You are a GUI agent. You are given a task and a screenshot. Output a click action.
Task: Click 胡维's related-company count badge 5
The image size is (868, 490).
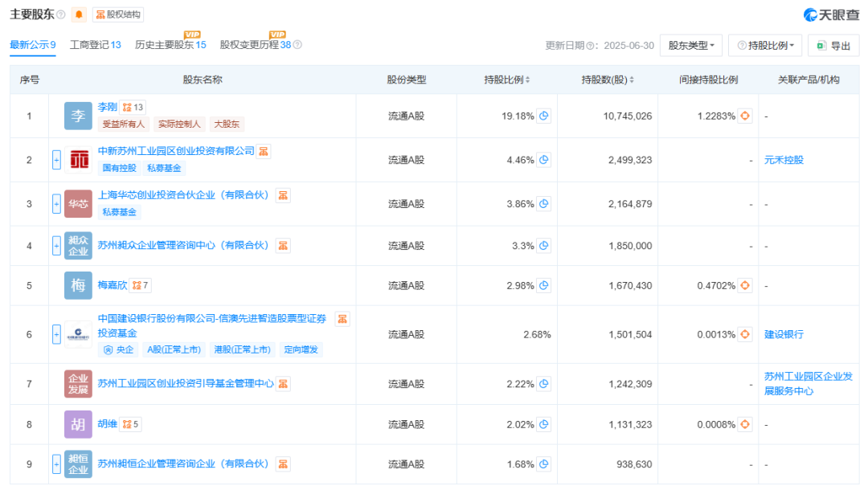(130, 424)
